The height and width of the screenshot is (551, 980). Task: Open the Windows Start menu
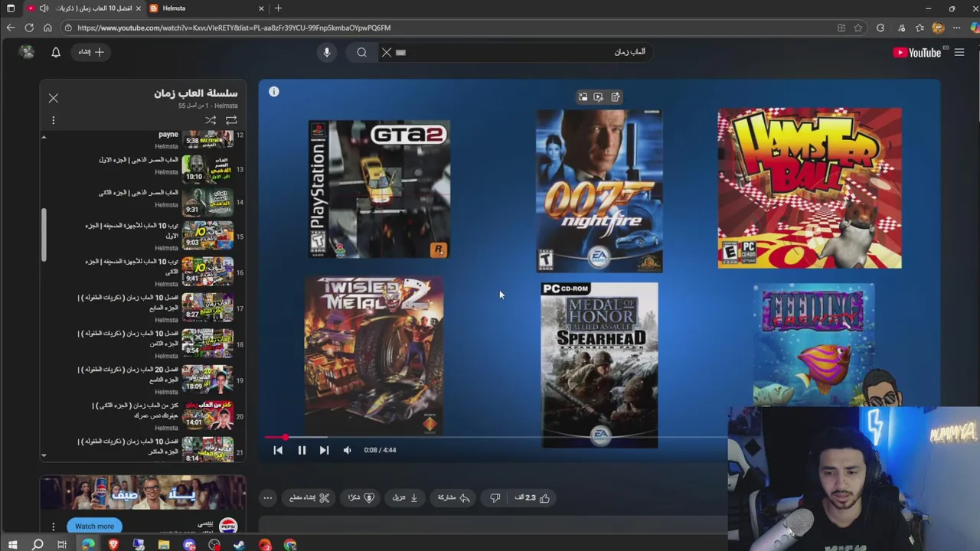[12, 545]
